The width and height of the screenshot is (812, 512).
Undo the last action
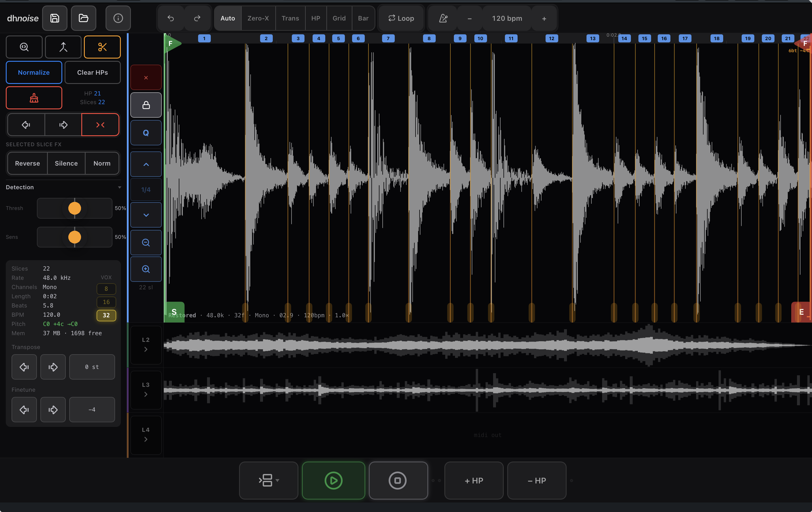click(x=171, y=18)
